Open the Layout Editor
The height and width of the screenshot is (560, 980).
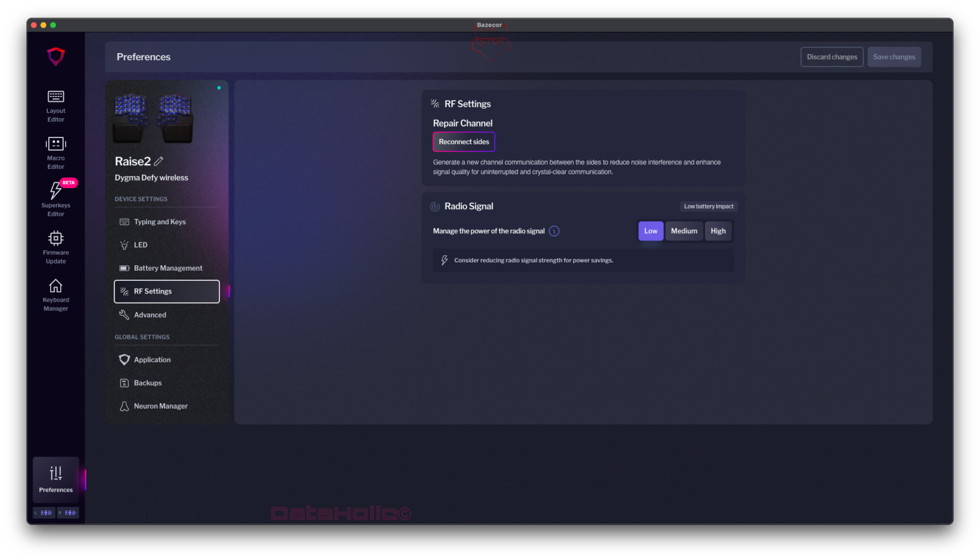point(55,106)
